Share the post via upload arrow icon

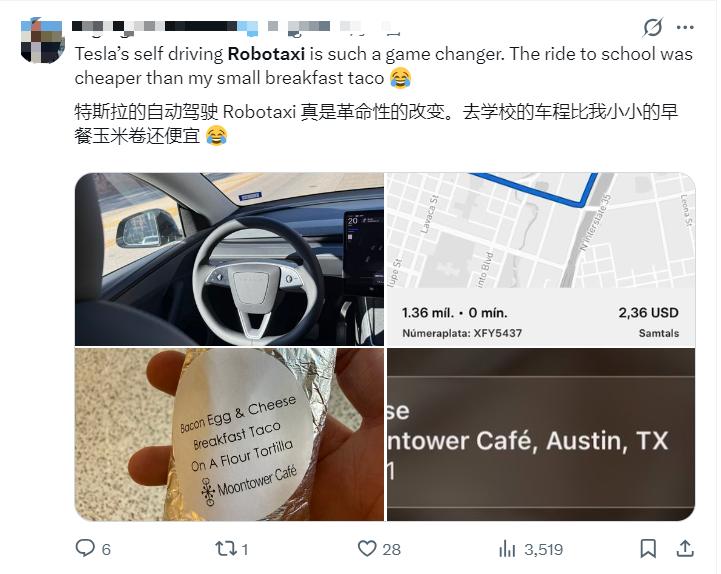tap(685, 548)
